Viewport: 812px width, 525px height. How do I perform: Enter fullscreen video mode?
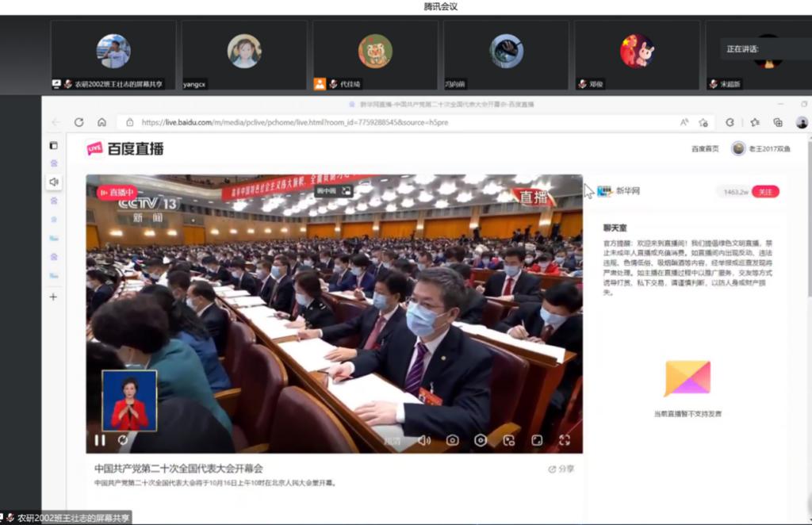point(565,440)
